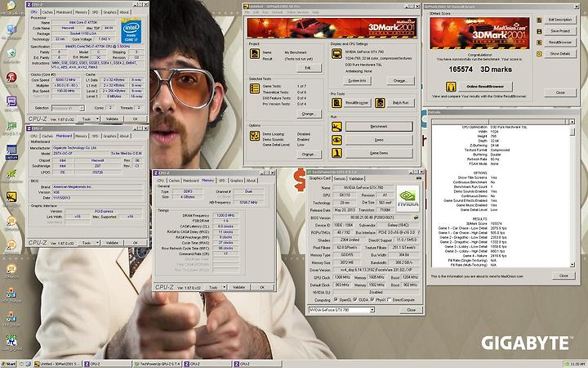Image resolution: width=588 pixels, height=368 pixels.
Task: Click the eye icon beside the Demo button
Action: point(336,140)
